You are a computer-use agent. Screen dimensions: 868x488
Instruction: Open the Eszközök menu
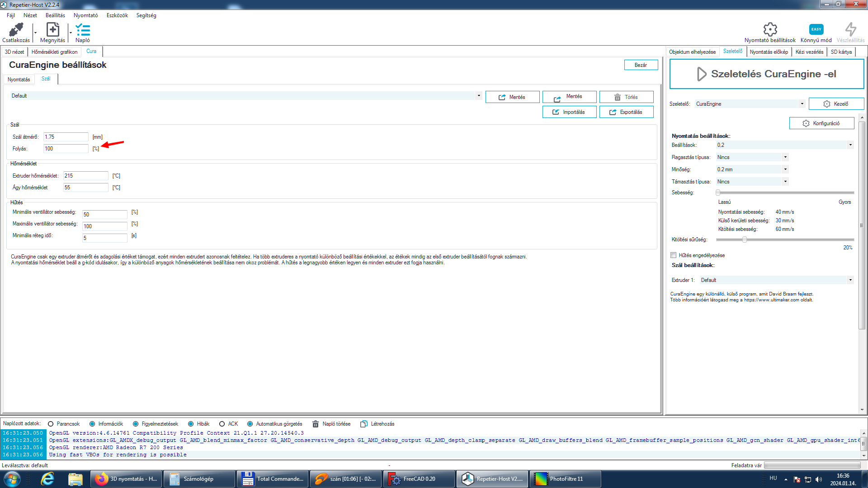click(117, 15)
